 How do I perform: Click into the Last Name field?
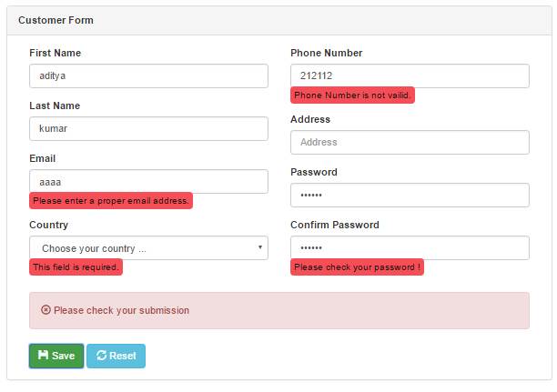148,128
